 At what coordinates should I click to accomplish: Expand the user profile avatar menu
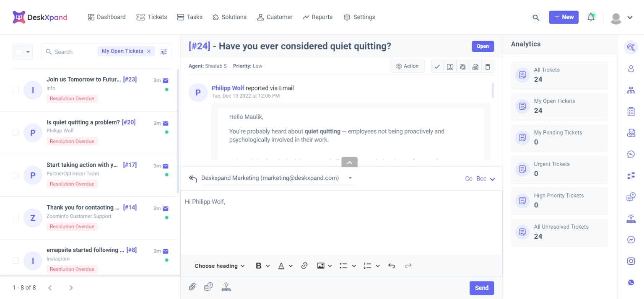[621, 18]
